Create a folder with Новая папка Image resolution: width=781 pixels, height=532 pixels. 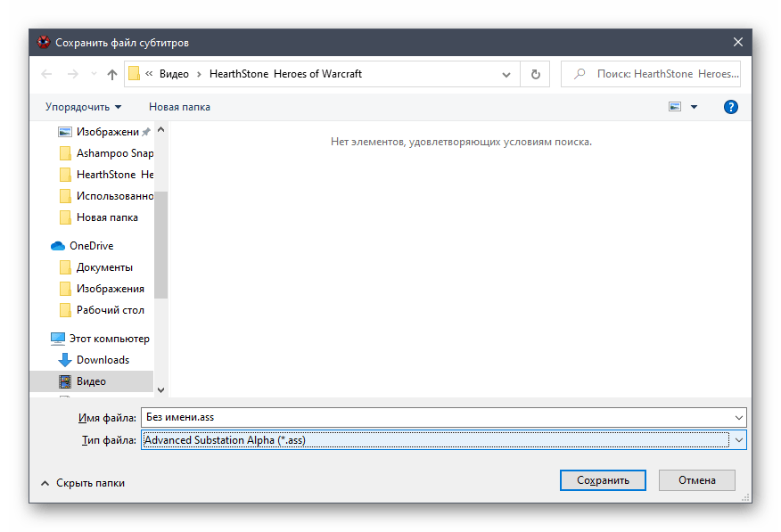(179, 107)
